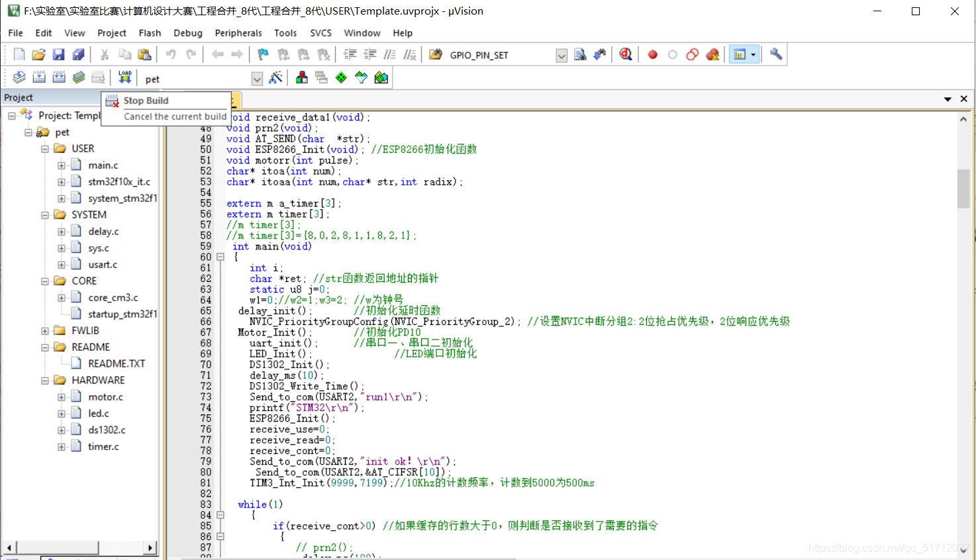Open Options for Target magic wand icon

pyautogui.click(x=275, y=78)
